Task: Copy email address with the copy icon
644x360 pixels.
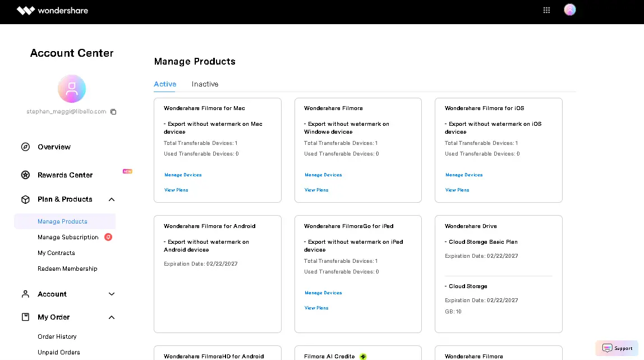Action: point(113,112)
